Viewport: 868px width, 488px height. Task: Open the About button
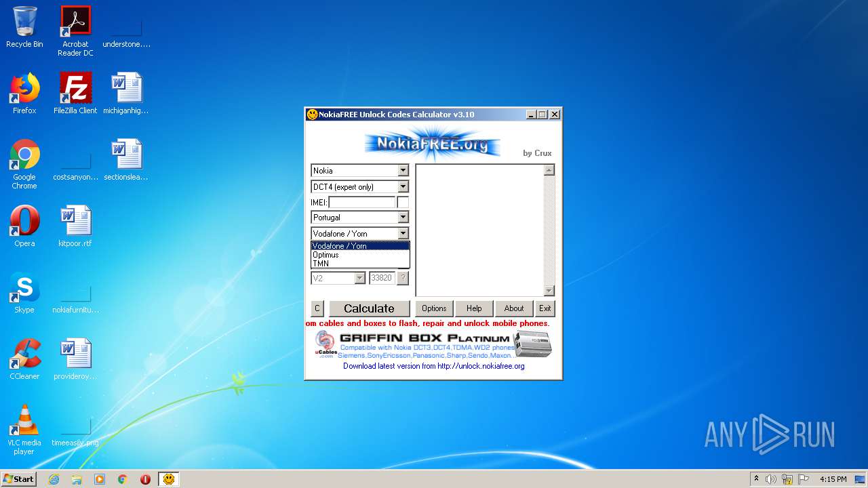coord(514,308)
